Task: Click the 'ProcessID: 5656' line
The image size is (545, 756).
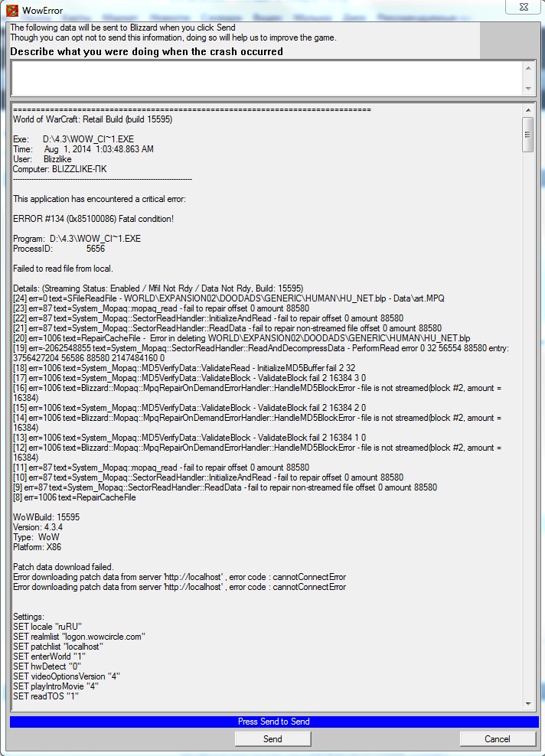Action: (x=59, y=249)
